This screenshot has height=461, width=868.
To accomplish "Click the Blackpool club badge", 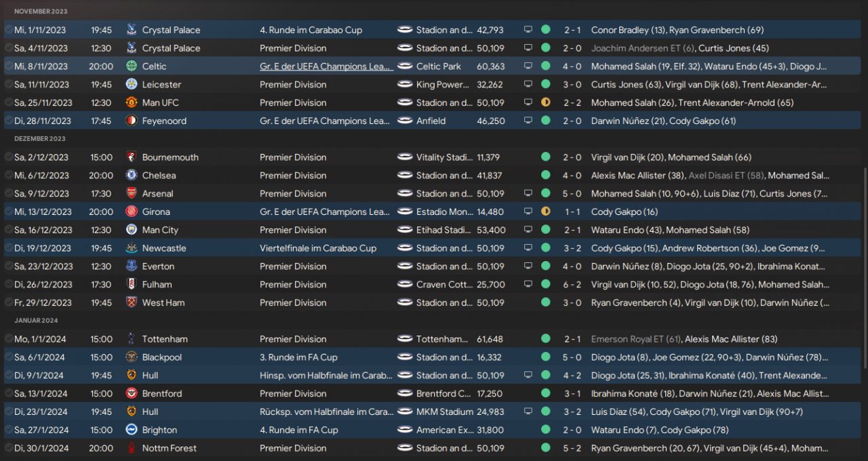I will click(x=132, y=357).
